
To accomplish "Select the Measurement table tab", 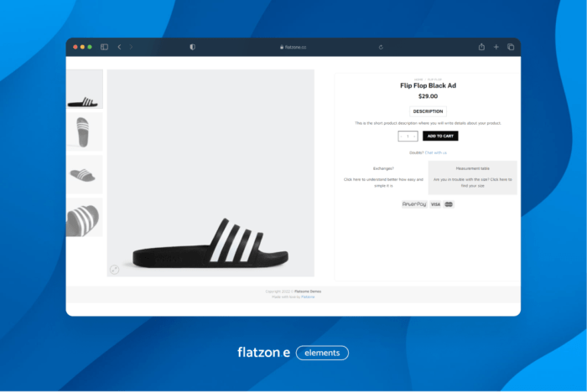I will click(x=472, y=168).
